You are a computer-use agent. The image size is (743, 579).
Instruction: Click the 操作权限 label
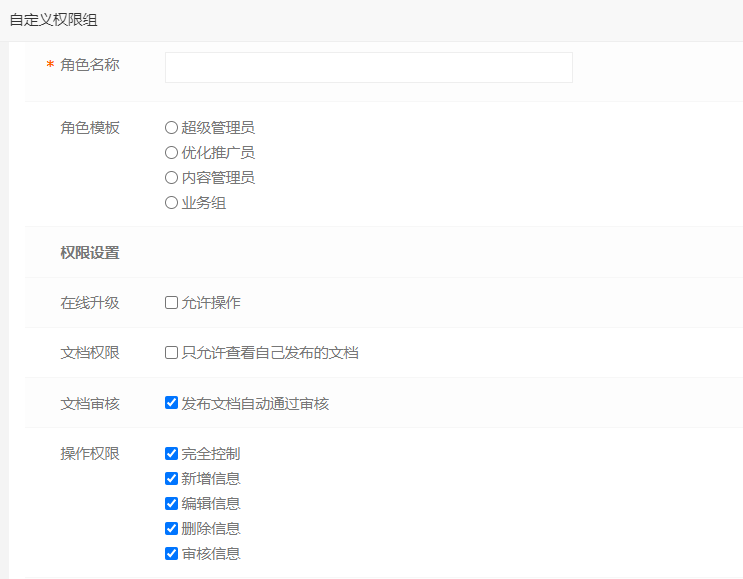coord(90,454)
